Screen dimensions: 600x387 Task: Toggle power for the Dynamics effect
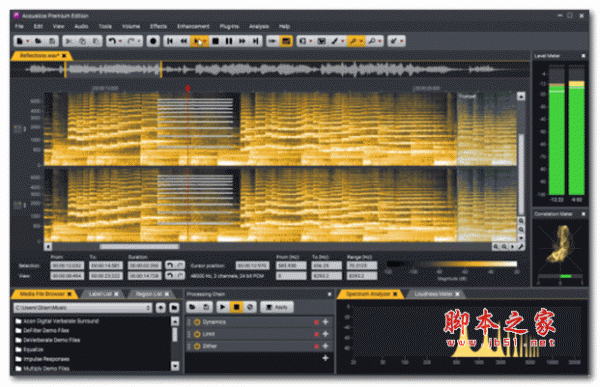tap(197, 322)
